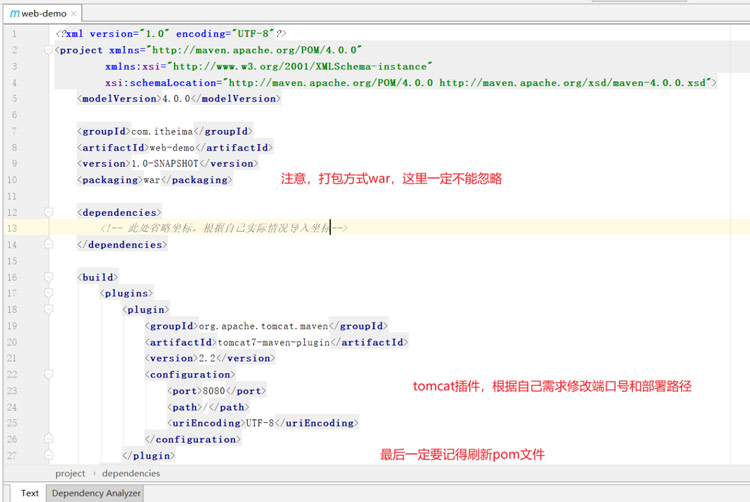
Task: Collapse the dependencies fold on line 12
Action: click(48, 212)
